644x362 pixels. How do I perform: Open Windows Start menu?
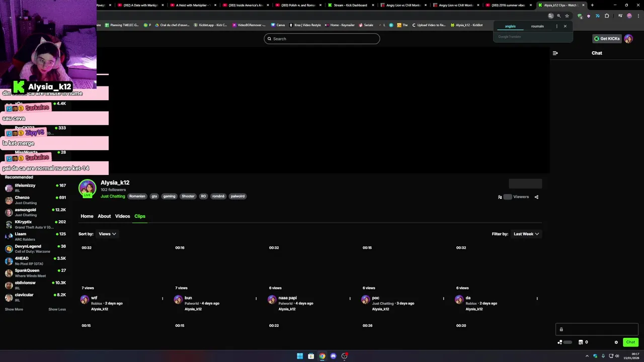(300, 356)
